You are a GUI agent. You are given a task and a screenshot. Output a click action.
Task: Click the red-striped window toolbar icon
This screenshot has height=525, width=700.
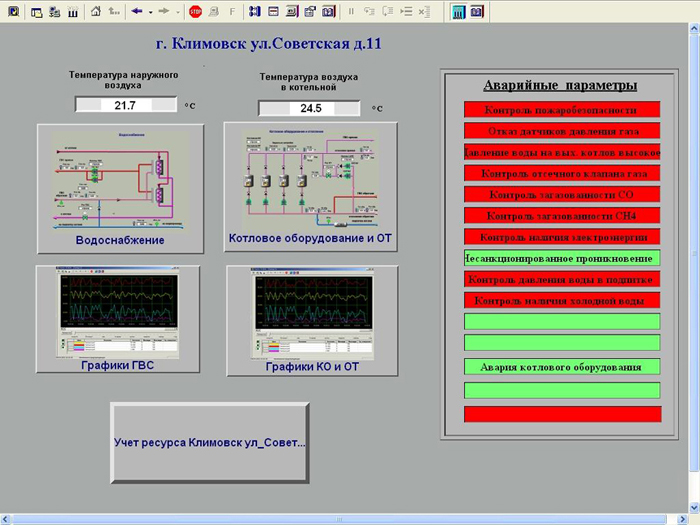point(273,12)
